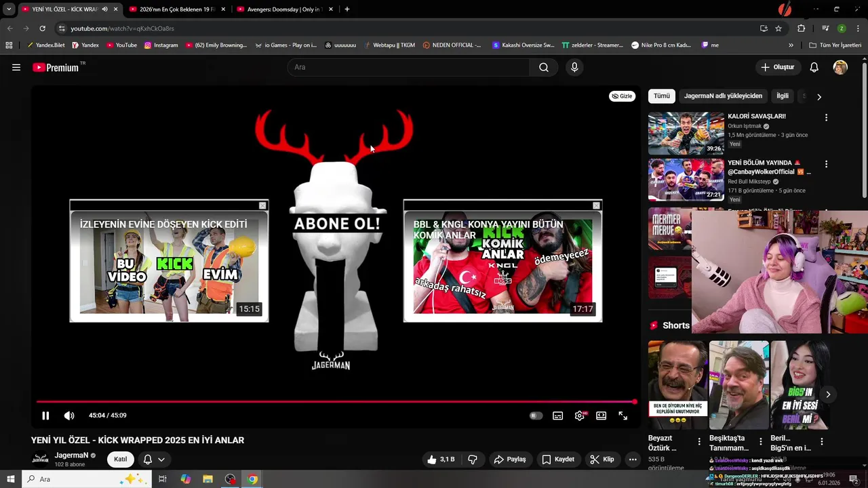
Task: Click the Oluştur create button
Action: (x=777, y=67)
